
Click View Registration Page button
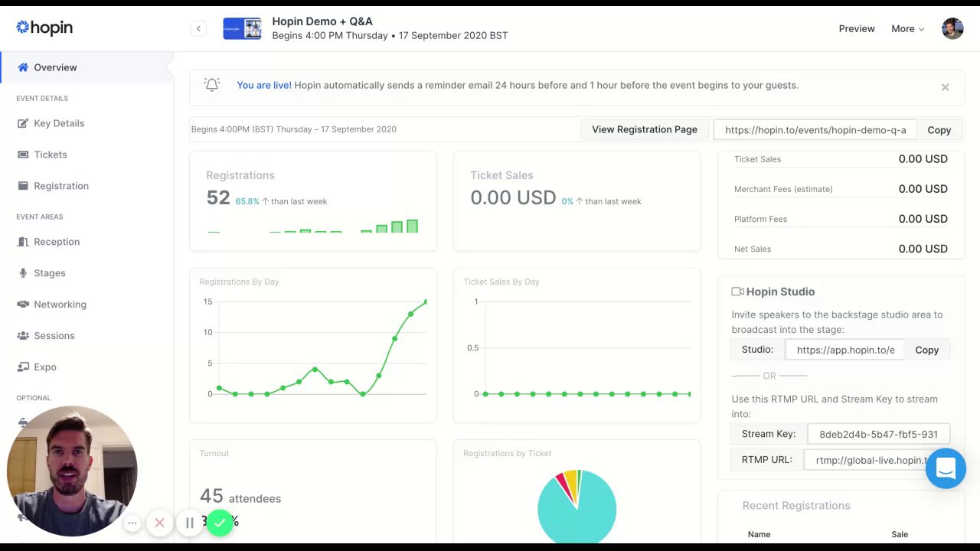coord(645,129)
